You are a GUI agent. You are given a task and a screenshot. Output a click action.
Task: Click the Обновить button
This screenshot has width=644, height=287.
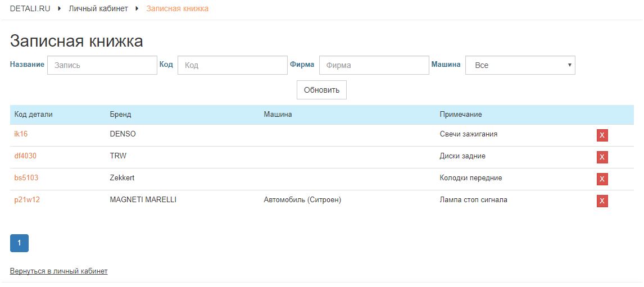(x=321, y=90)
